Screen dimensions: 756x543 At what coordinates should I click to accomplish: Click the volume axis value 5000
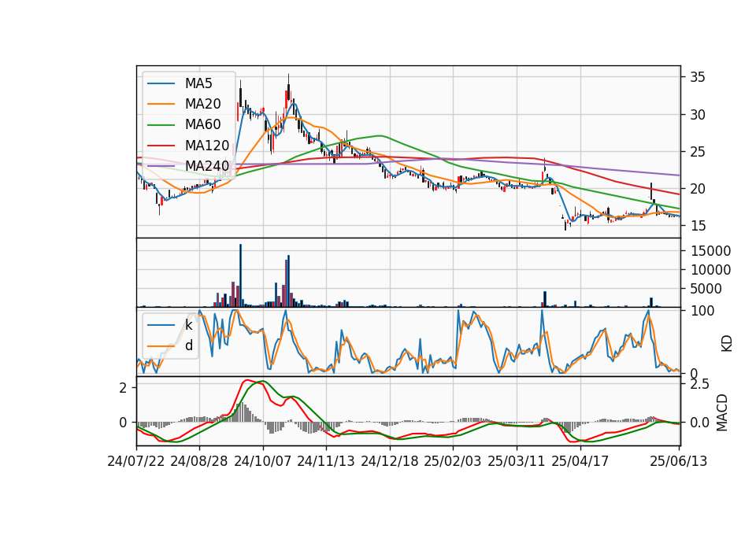(x=706, y=289)
